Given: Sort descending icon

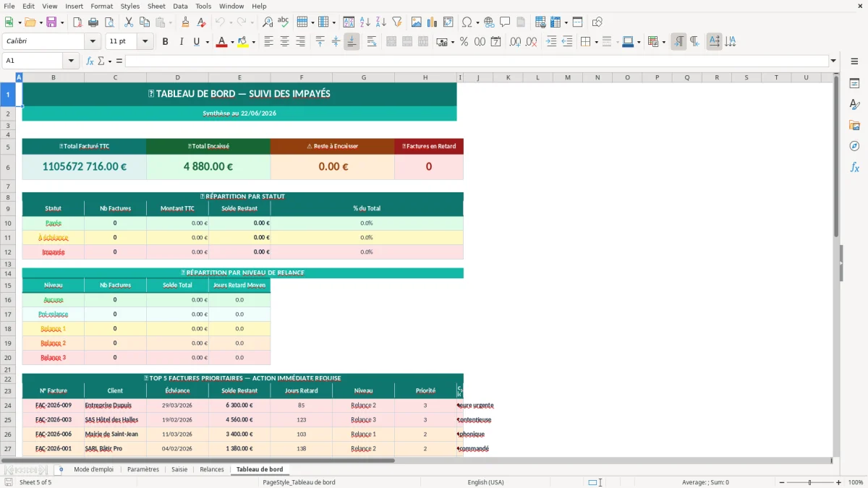Looking at the screenshot, I should (x=380, y=22).
